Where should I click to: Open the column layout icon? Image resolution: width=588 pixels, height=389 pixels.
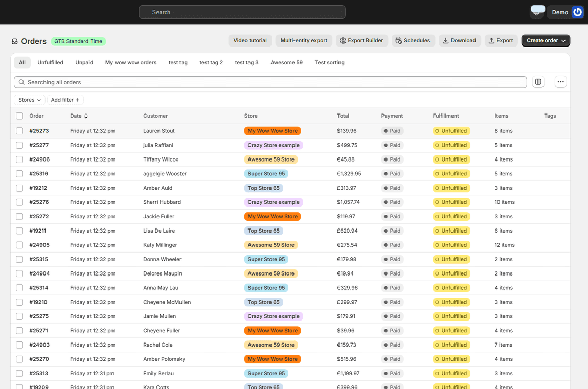tap(538, 82)
